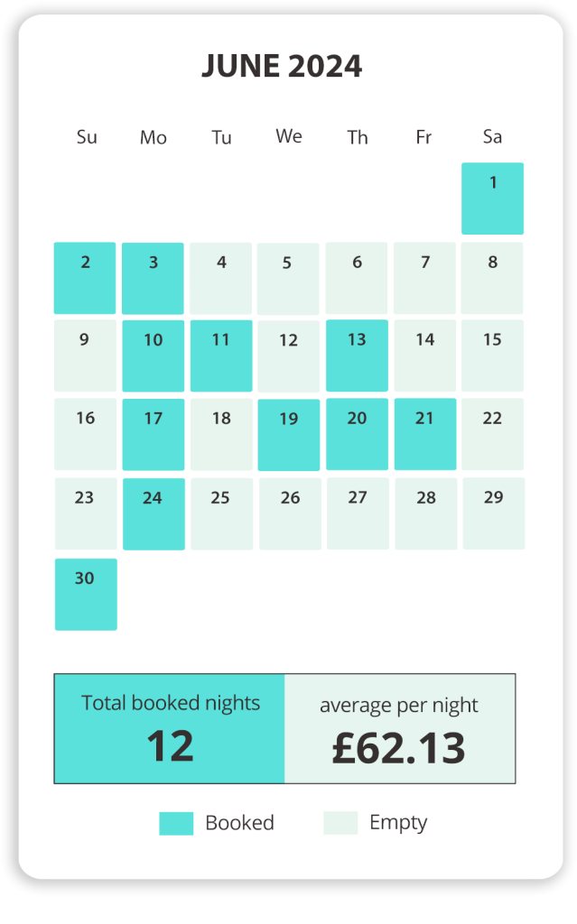Click the Booked legend color swatch
This screenshot has width=577, height=924.
coord(176,823)
